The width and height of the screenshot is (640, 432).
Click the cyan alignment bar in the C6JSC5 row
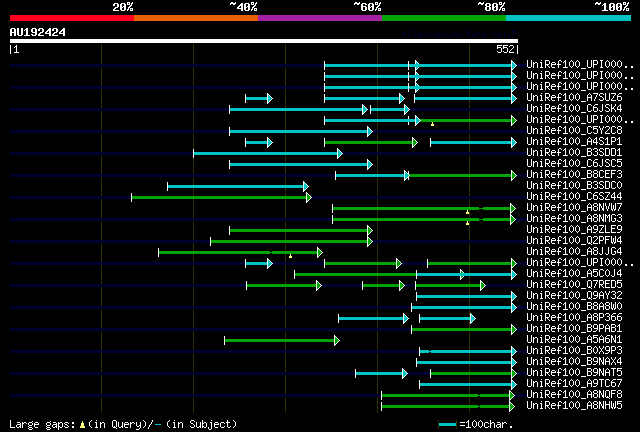[301, 165]
